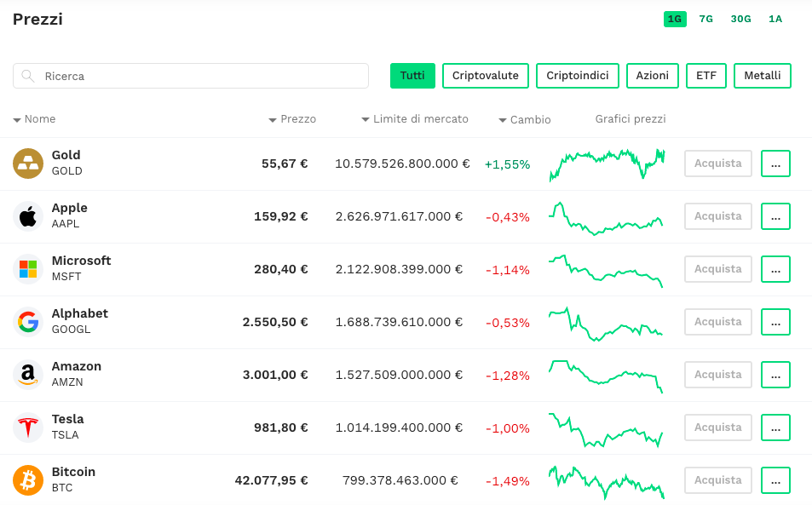
Task: Click the Amazon logo icon
Action: pyautogui.click(x=28, y=375)
